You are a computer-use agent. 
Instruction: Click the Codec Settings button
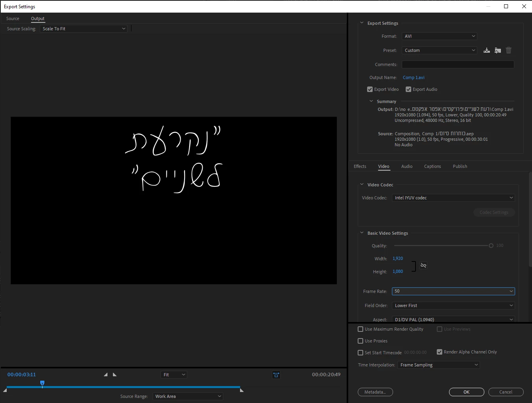click(x=494, y=212)
